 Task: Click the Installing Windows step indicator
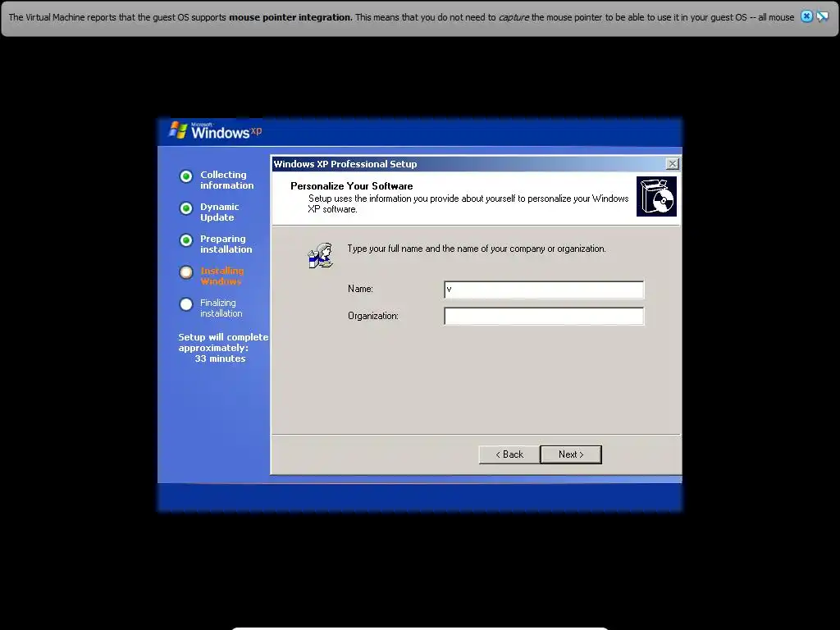pyautogui.click(x=186, y=272)
